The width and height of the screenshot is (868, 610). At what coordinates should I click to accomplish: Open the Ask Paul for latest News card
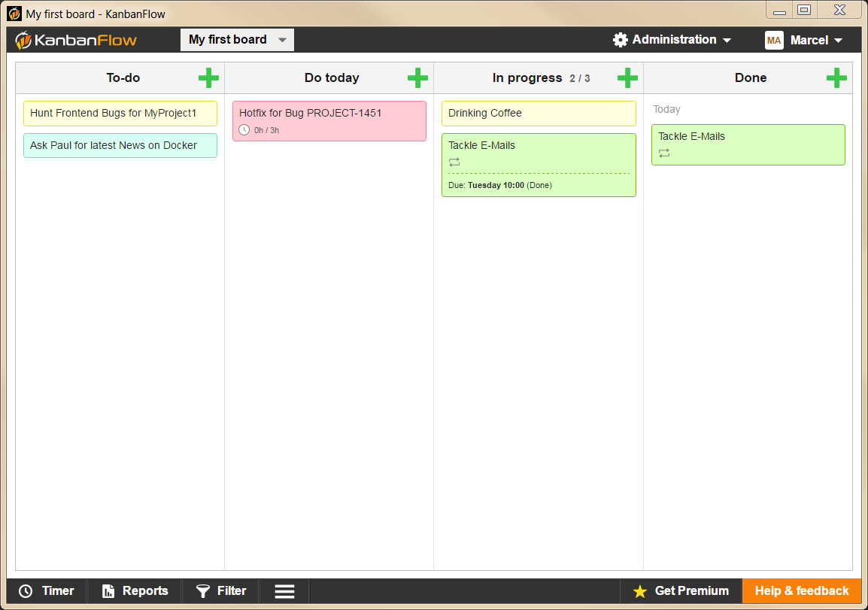(120, 145)
